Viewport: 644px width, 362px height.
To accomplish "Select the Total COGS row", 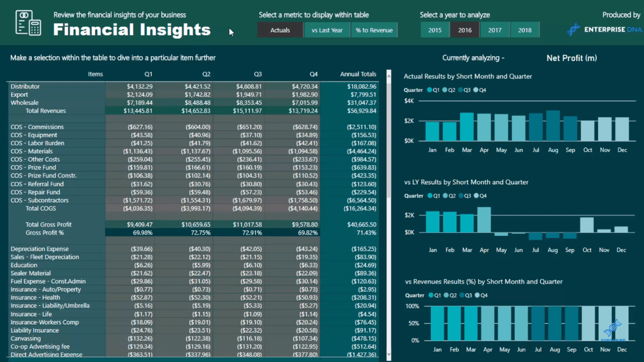I will point(193,208).
